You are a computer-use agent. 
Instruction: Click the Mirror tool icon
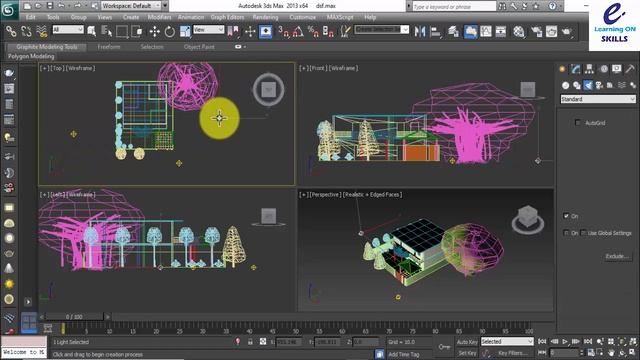pyautogui.click(x=420, y=31)
